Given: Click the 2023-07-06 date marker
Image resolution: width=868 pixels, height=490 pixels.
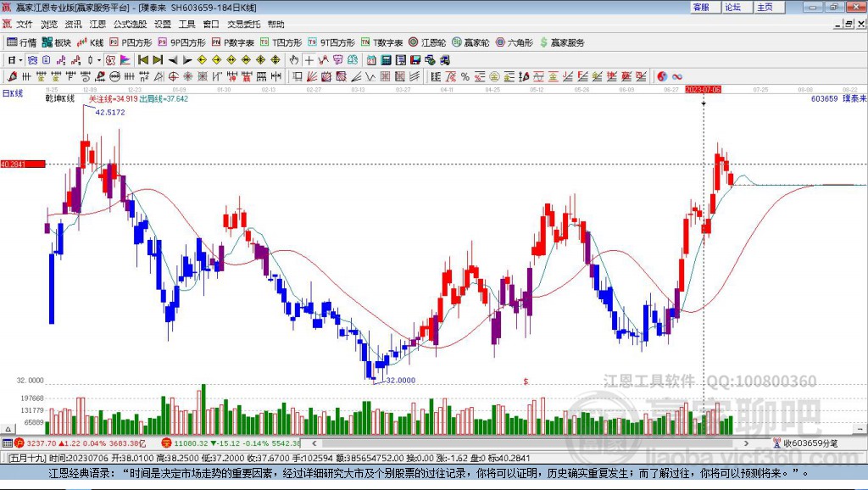Looking at the screenshot, I should tap(703, 89).
